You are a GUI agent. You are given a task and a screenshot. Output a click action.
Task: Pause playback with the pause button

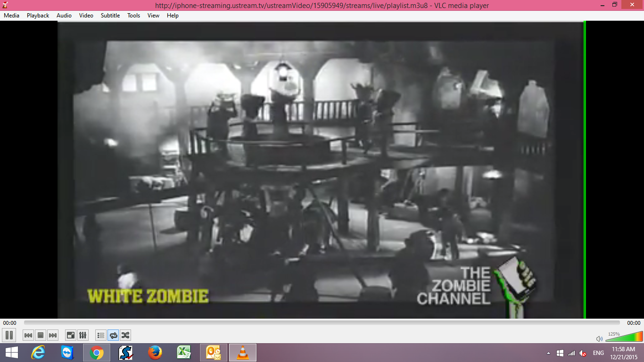[x=9, y=335]
